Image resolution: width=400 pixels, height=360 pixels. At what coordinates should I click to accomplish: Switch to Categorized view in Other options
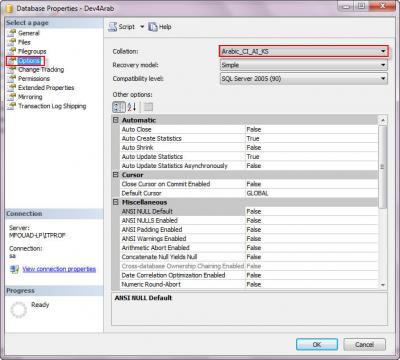point(119,107)
